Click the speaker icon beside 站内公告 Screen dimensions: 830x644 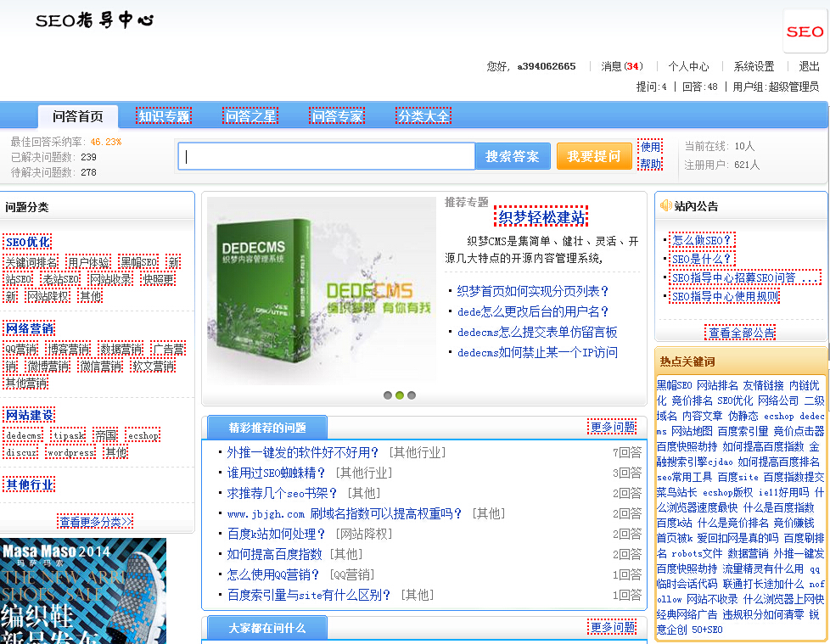pyautogui.click(x=665, y=206)
